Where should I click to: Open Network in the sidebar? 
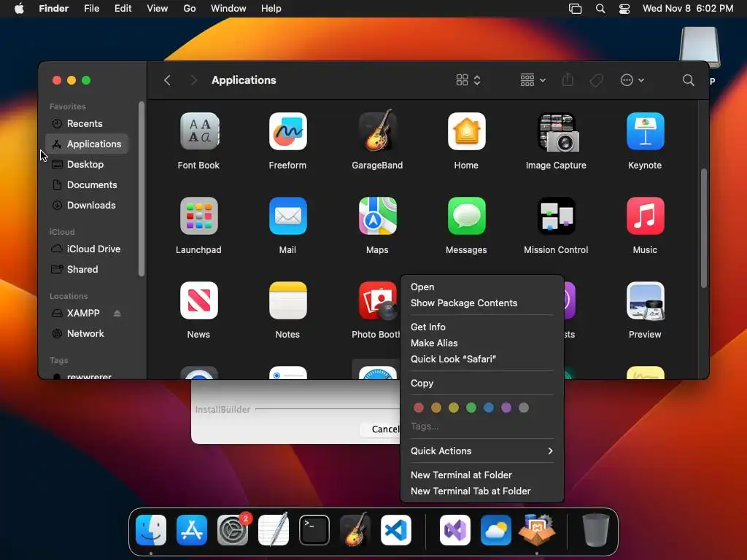point(87,334)
